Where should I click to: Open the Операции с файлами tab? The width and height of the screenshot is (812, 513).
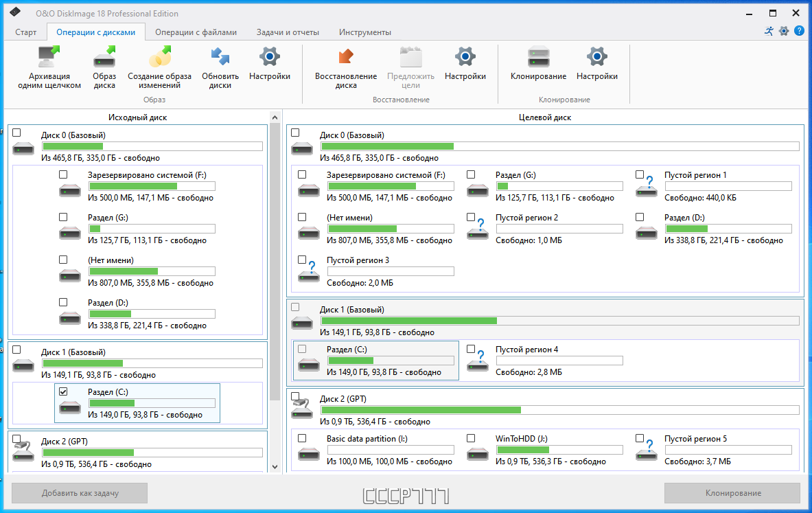pyautogui.click(x=196, y=32)
